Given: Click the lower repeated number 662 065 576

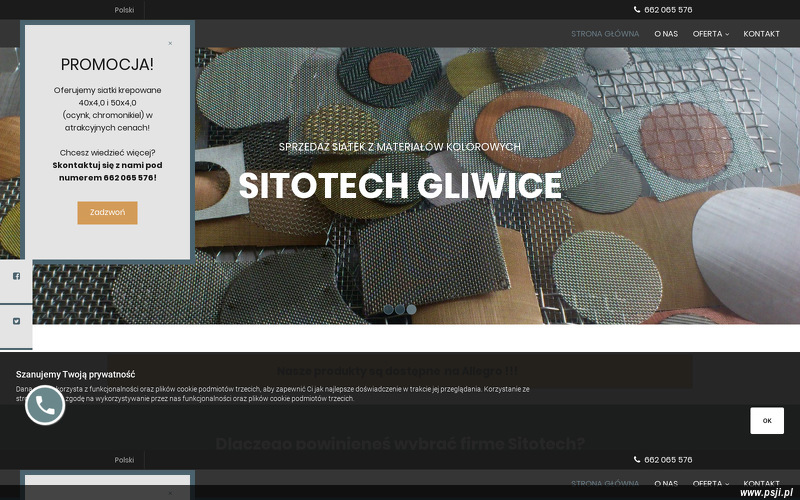Looking at the screenshot, I should click(x=668, y=460).
